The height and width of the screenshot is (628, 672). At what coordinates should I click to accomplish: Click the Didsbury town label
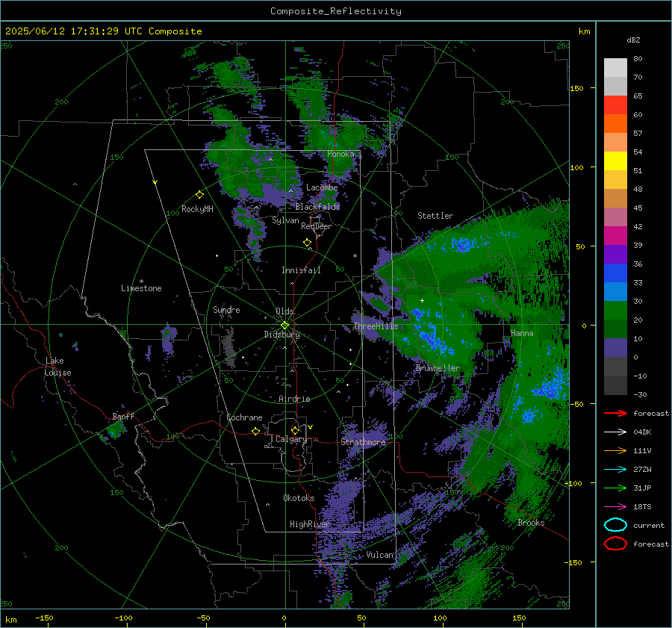282,335
